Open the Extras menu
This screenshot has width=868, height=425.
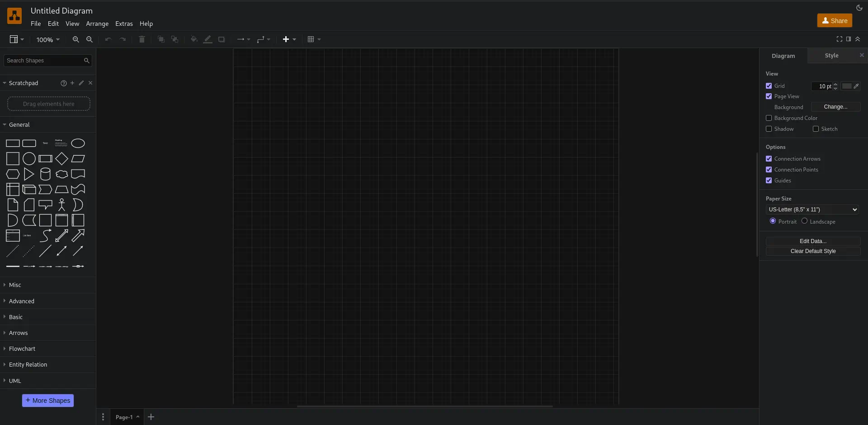124,24
